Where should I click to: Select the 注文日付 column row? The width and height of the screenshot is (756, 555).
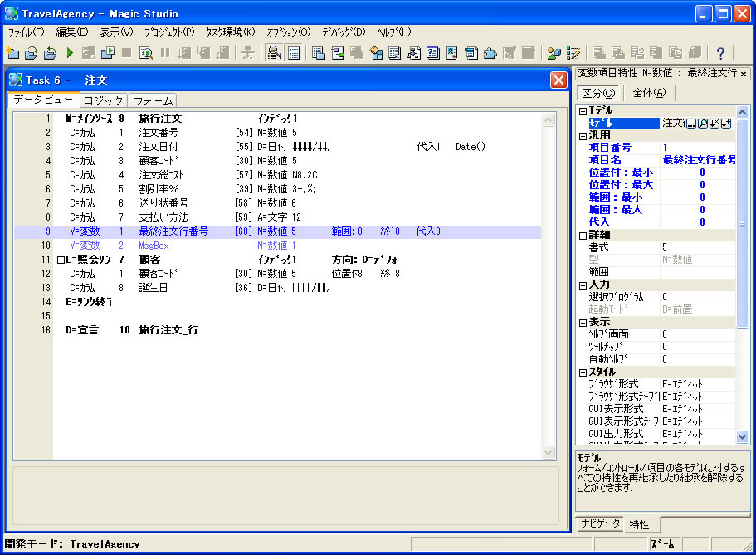(x=277, y=147)
